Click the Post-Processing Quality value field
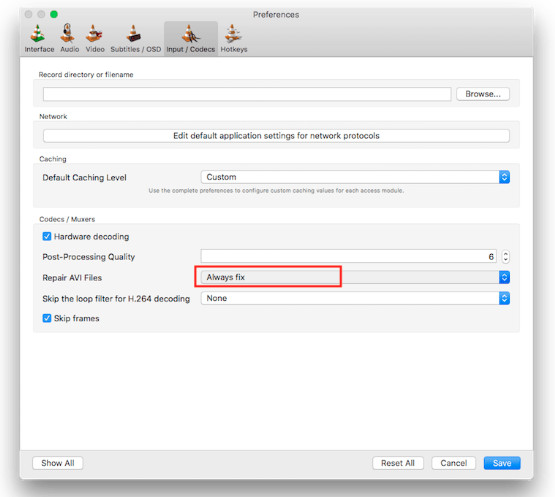 pos(349,256)
